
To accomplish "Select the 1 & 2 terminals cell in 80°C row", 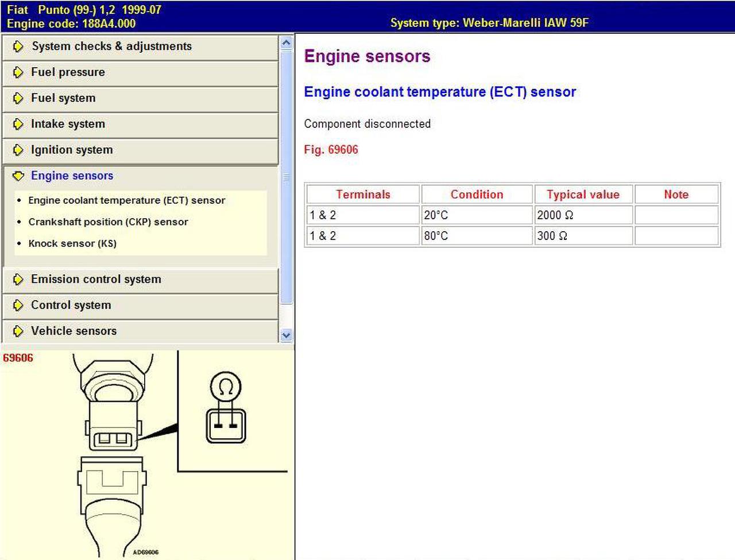I will 363,236.
